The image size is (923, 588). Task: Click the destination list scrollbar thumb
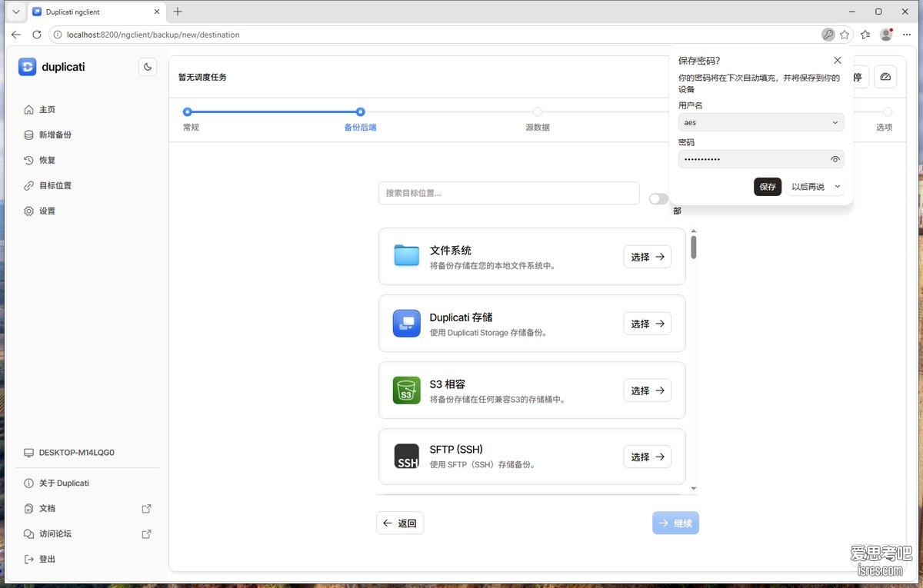pos(694,247)
